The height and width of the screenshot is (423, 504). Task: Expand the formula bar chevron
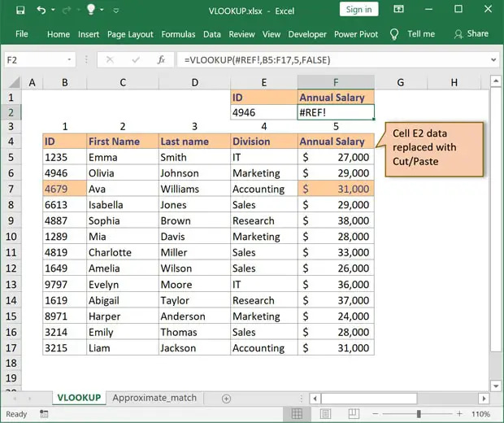click(493, 60)
